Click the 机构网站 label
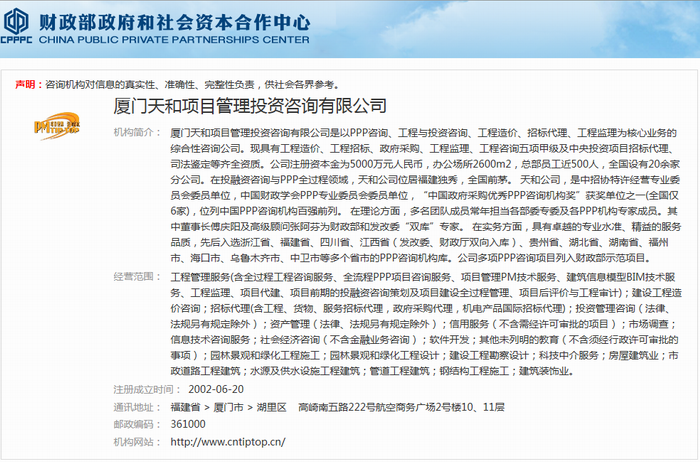 point(137,442)
